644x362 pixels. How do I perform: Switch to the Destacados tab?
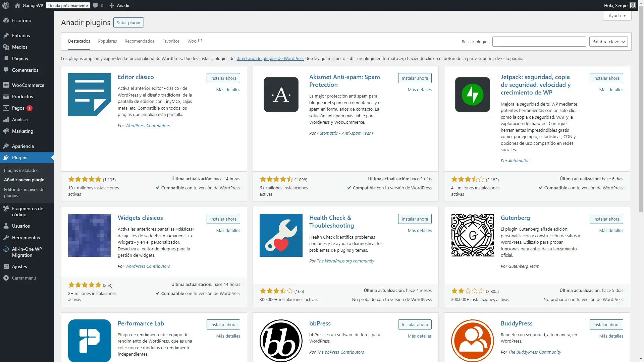pyautogui.click(x=79, y=41)
